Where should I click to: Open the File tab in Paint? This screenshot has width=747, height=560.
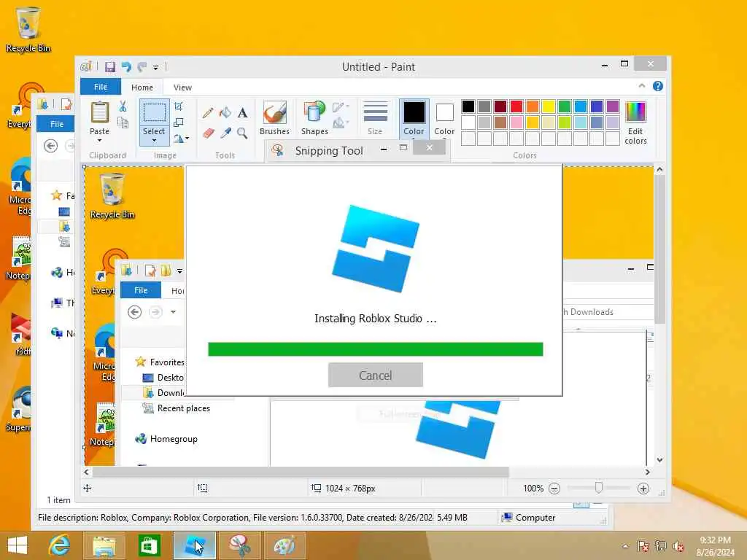point(101,87)
